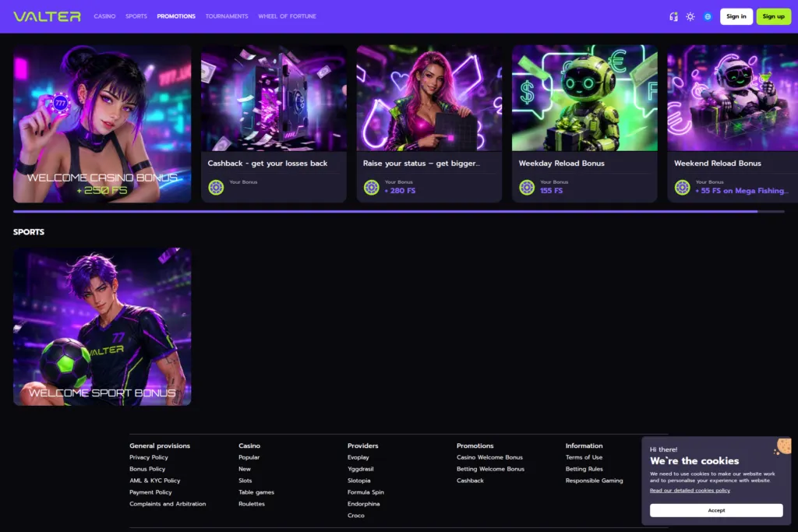Click the Raise your status bonus chip icon

coord(371,187)
